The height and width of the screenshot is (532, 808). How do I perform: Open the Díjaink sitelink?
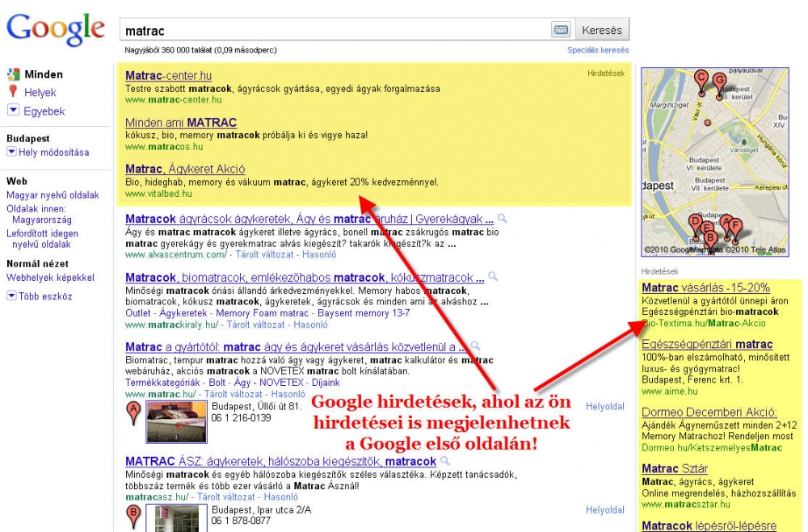[x=326, y=383]
